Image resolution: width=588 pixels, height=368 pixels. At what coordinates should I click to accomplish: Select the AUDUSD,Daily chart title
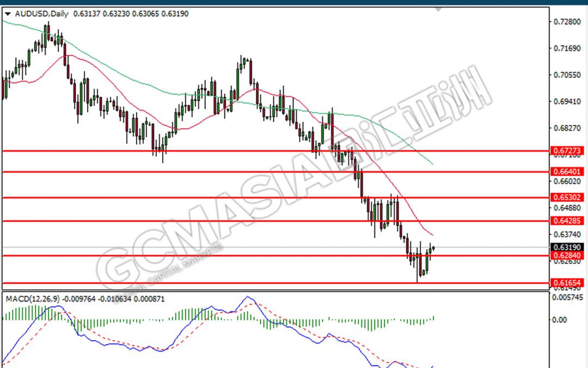41,14
